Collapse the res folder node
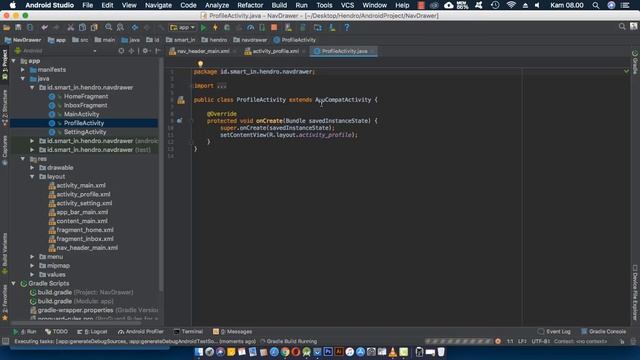Screen dimensions: 640x360 click(x=23, y=159)
